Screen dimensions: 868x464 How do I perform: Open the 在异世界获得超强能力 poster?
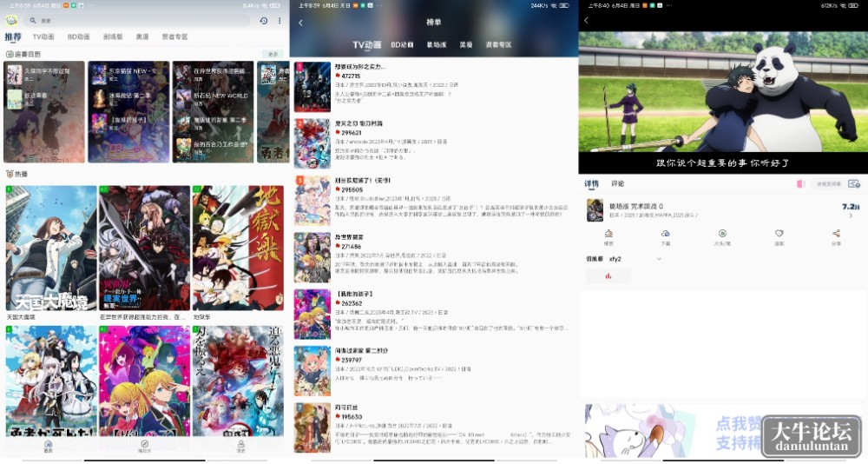click(144, 249)
